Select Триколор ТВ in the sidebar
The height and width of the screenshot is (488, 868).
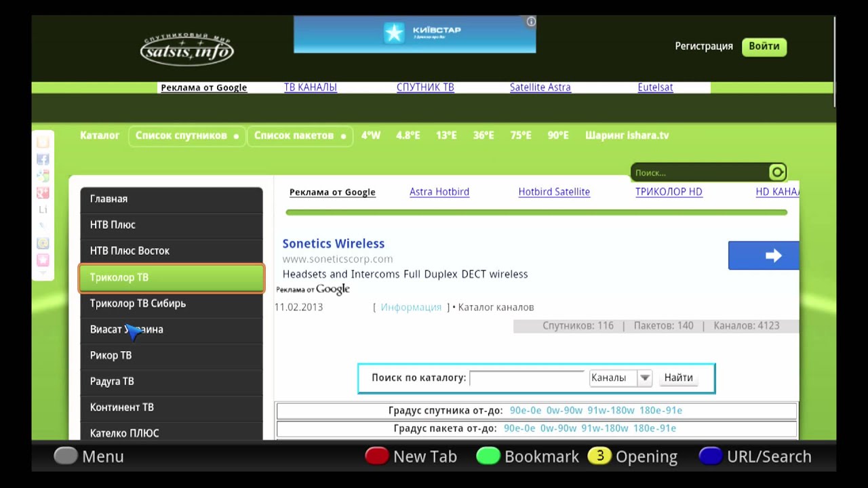point(172,278)
